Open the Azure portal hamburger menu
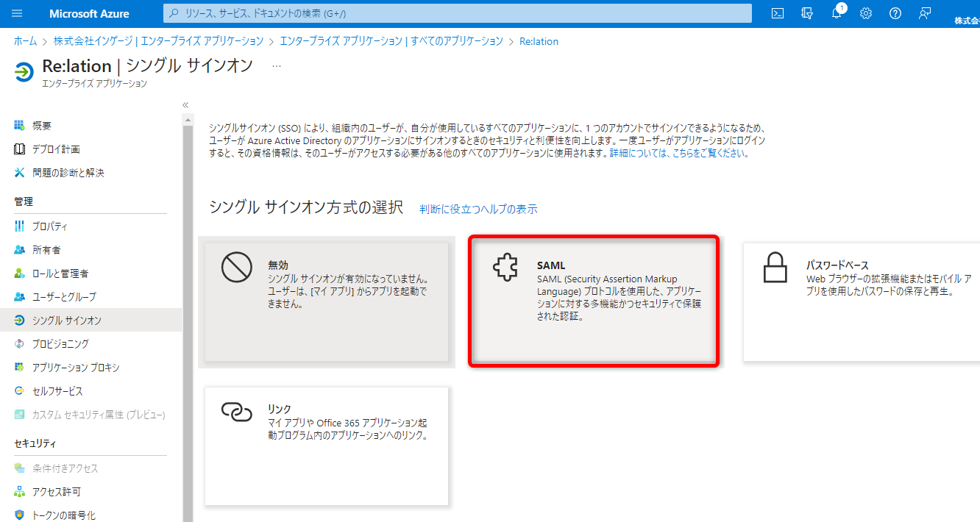Image resolution: width=980 pixels, height=522 pixels. [x=18, y=13]
